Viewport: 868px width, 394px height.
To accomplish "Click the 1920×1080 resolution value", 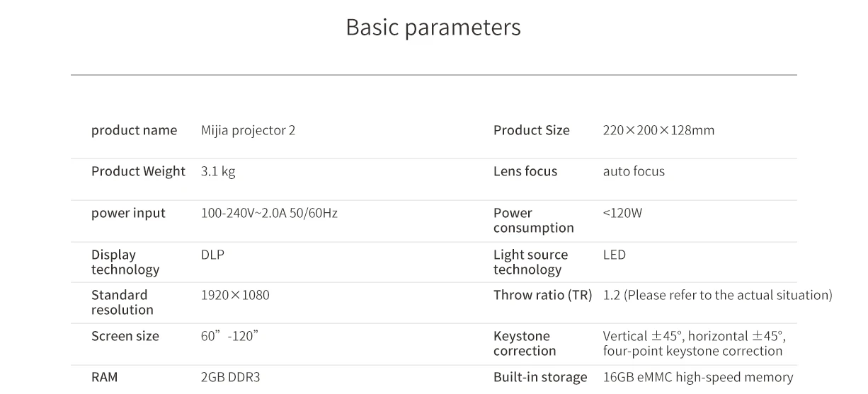I will tap(235, 295).
